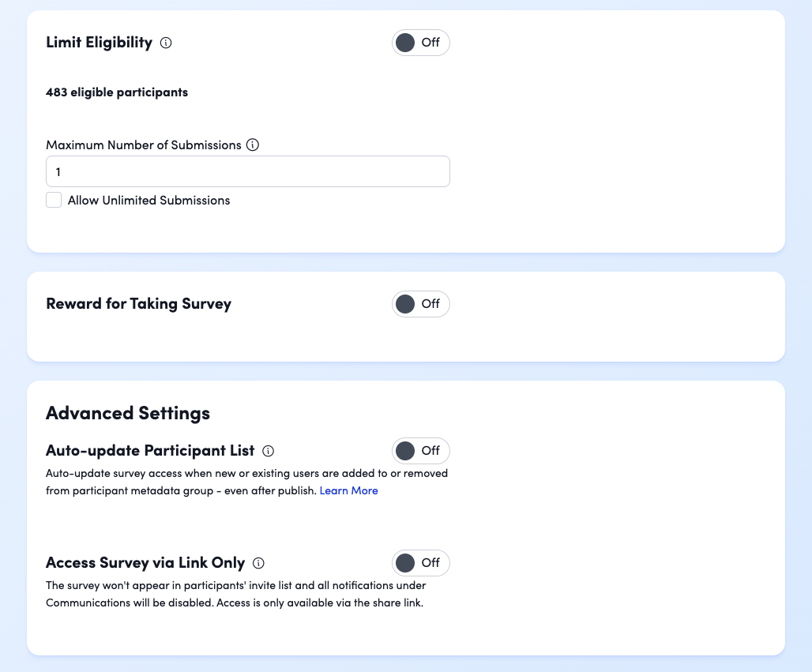This screenshot has width=812, height=672.
Task: Open the Learn More link
Action: tap(348, 491)
